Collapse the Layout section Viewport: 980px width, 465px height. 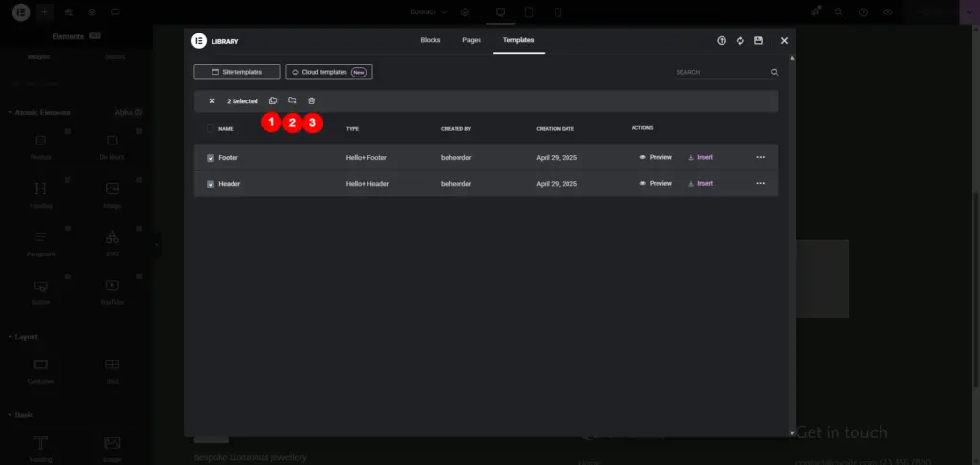(23, 336)
